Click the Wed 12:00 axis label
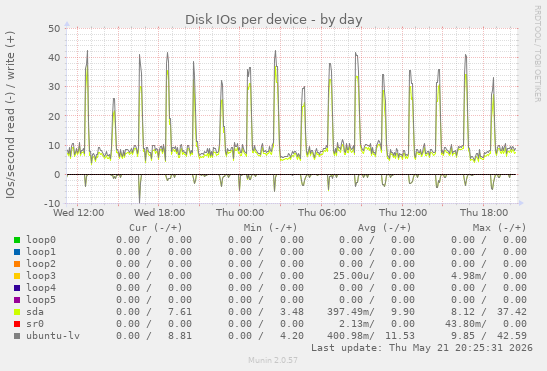 78,213
